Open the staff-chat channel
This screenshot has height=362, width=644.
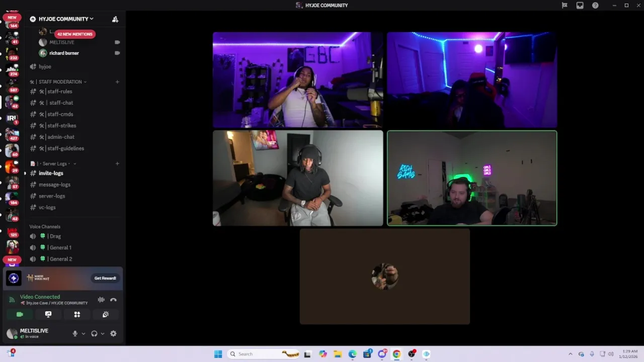click(61, 103)
